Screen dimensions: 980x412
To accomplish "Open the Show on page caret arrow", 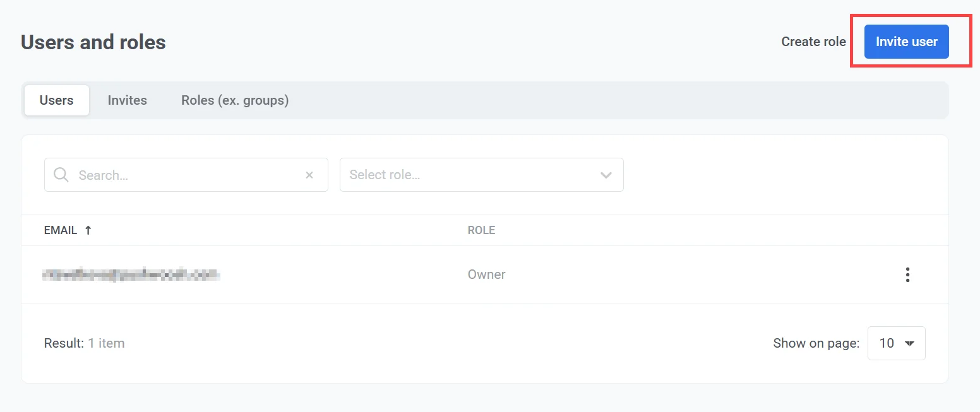I will [x=910, y=343].
